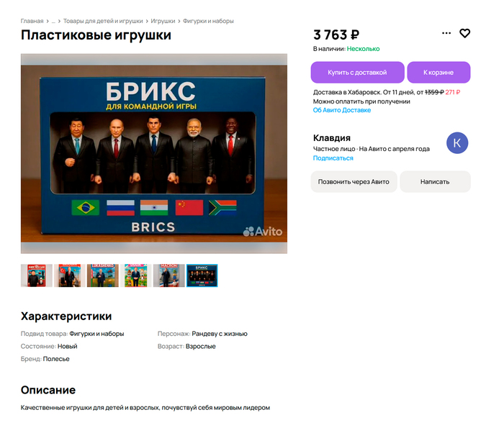Add listing to favorites with heart icon
The width and height of the screenshot is (504, 433).
tap(464, 33)
